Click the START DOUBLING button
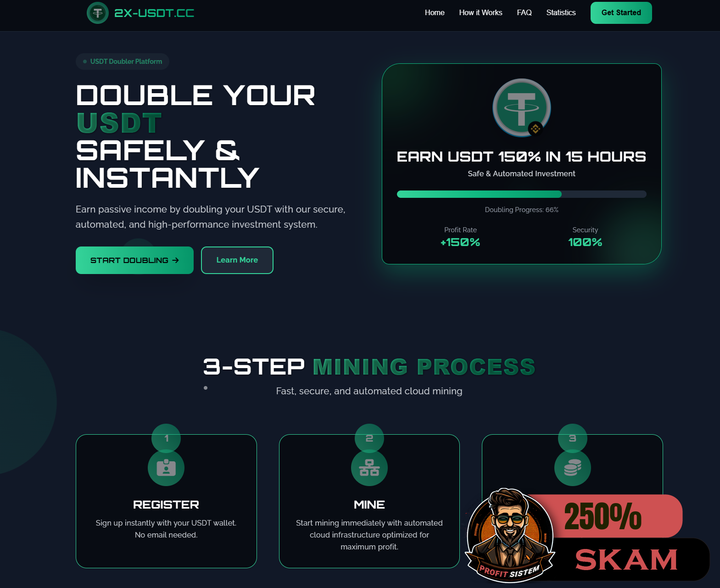720x588 pixels. [x=134, y=260]
